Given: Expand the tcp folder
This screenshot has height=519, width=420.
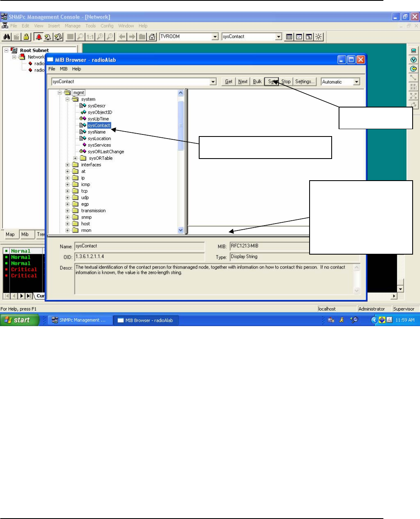Looking at the screenshot, I should [67, 191].
